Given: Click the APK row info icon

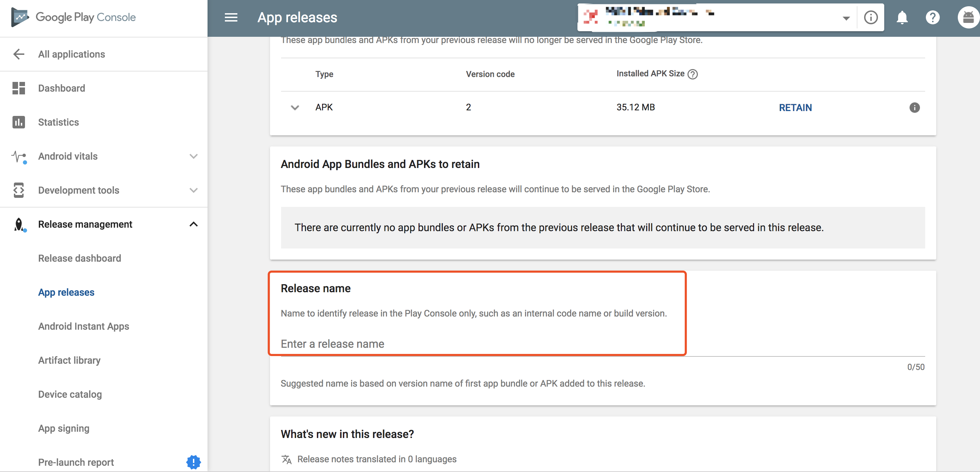Looking at the screenshot, I should tap(914, 108).
